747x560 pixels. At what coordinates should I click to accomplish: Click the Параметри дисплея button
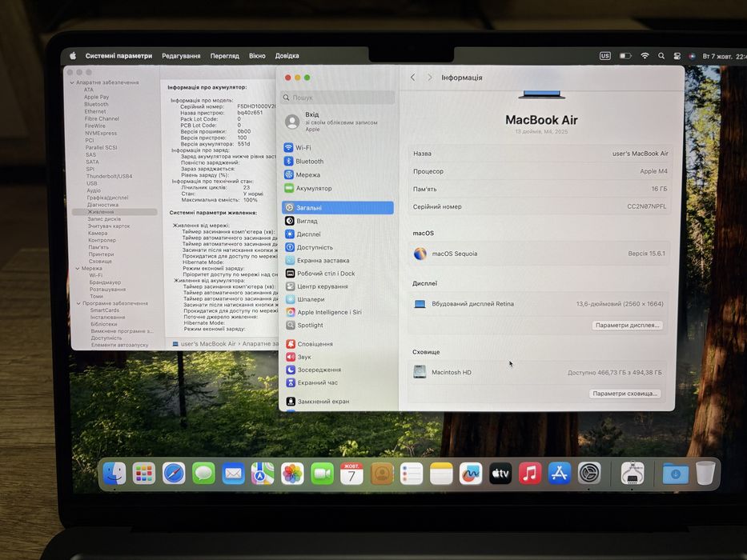tap(627, 326)
